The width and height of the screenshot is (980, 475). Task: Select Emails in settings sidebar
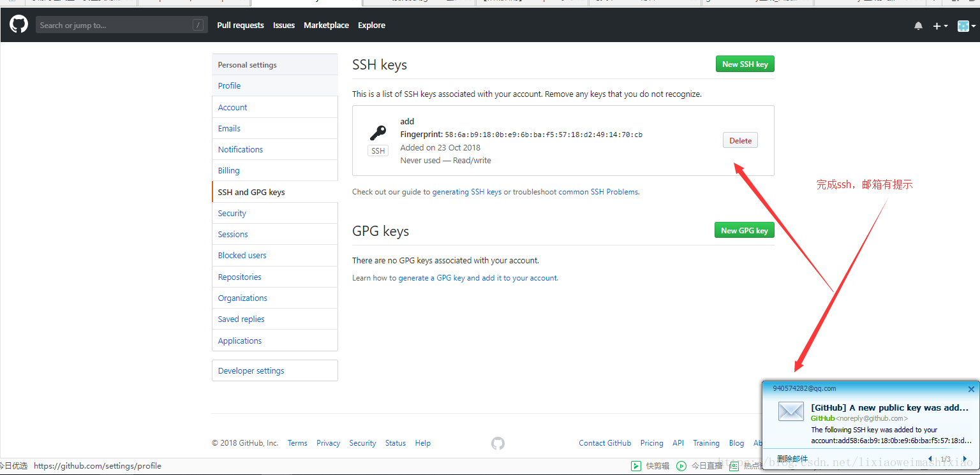[x=275, y=128]
